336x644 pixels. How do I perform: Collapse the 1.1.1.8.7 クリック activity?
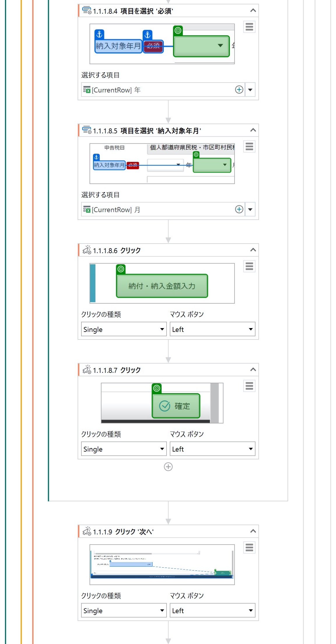pos(253,370)
